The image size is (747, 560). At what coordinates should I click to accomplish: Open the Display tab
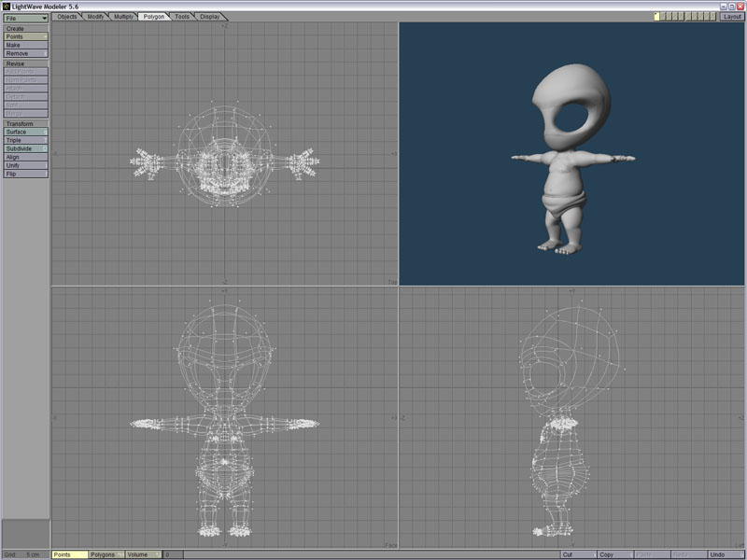tap(210, 17)
